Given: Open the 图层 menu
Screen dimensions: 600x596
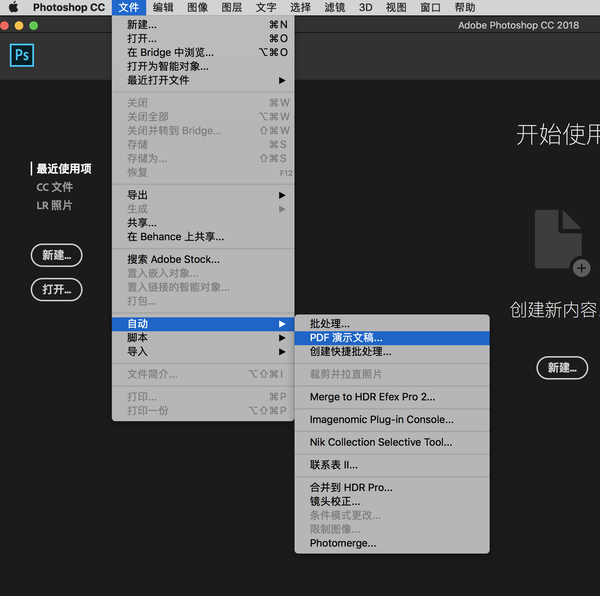Looking at the screenshot, I should [x=232, y=7].
